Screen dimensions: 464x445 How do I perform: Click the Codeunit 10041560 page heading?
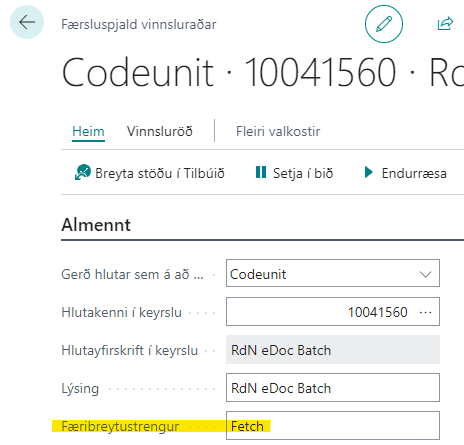click(262, 72)
